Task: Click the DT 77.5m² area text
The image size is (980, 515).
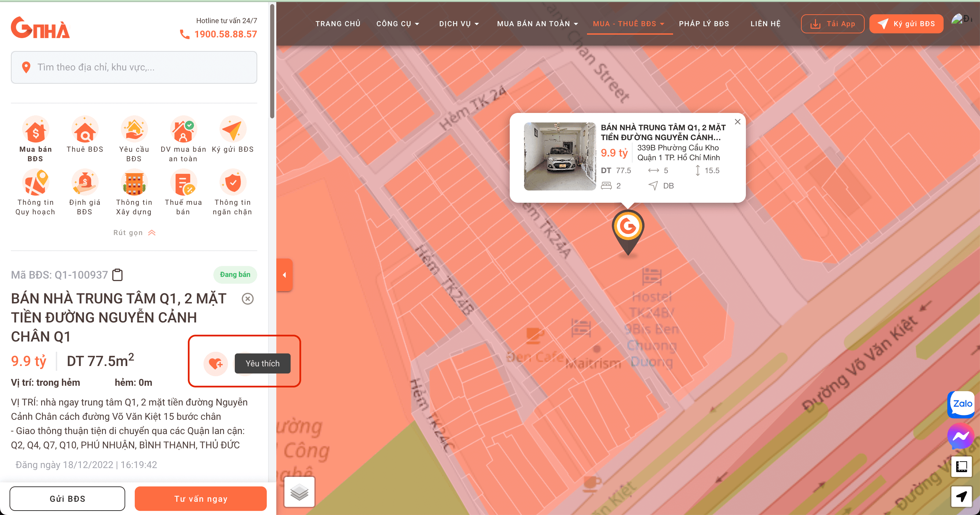Action: pyautogui.click(x=100, y=360)
